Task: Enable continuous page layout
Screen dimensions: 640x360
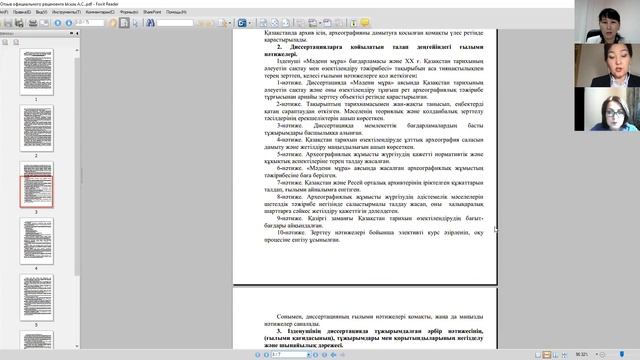Action: pyautogui.click(x=547, y=355)
